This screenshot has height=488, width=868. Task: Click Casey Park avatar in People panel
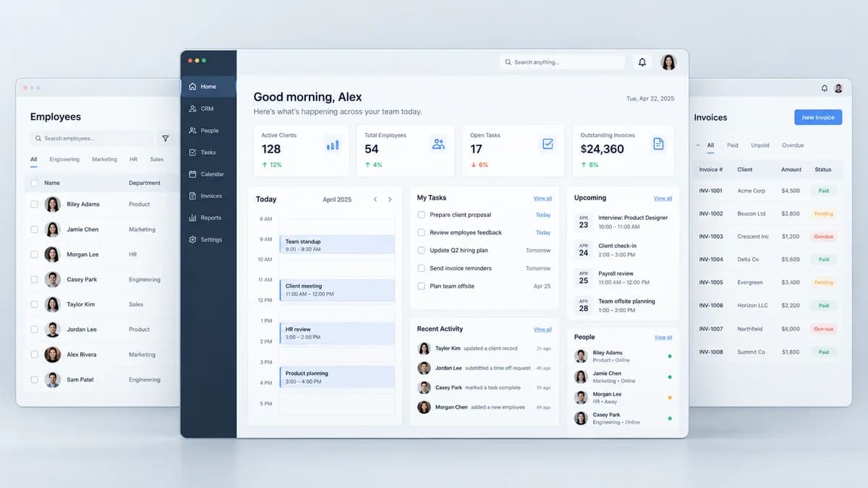point(580,418)
